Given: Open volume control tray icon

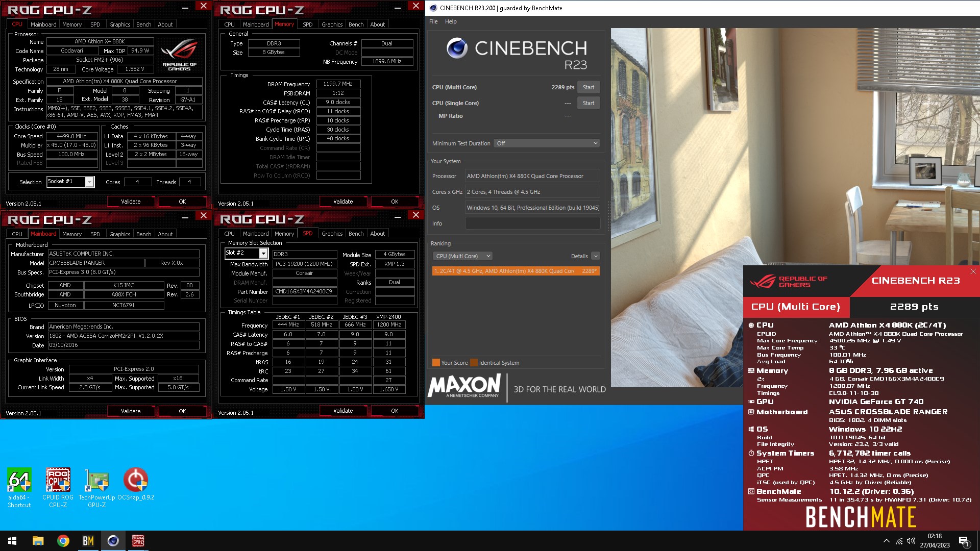Looking at the screenshot, I should pyautogui.click(x=911, y=541).
